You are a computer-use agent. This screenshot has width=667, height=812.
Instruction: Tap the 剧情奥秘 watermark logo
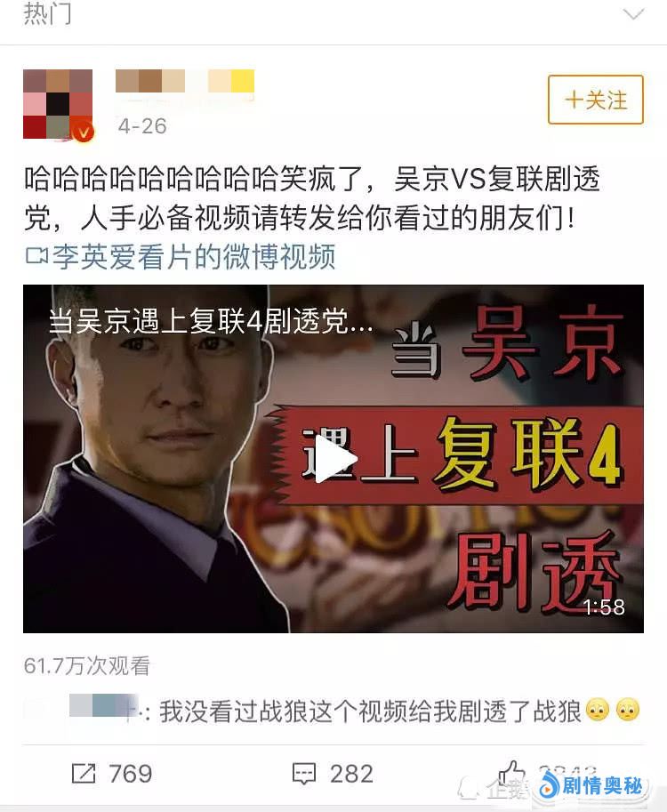[x=591, y=785]
